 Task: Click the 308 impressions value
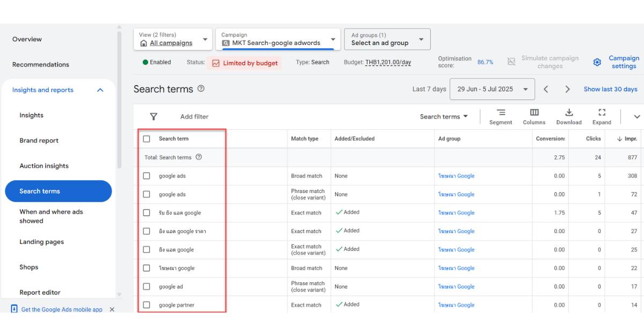[x=632, y=176]
